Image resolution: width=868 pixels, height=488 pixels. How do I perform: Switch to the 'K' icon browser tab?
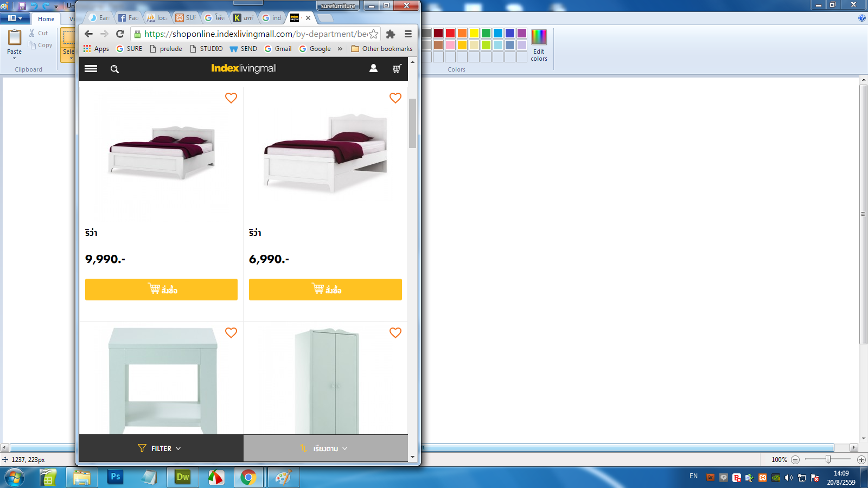243,18
